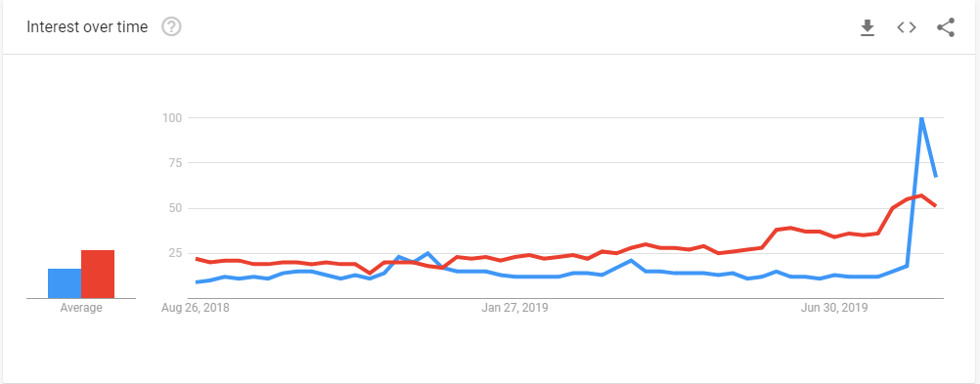Click the red line peak near 57

920,195
